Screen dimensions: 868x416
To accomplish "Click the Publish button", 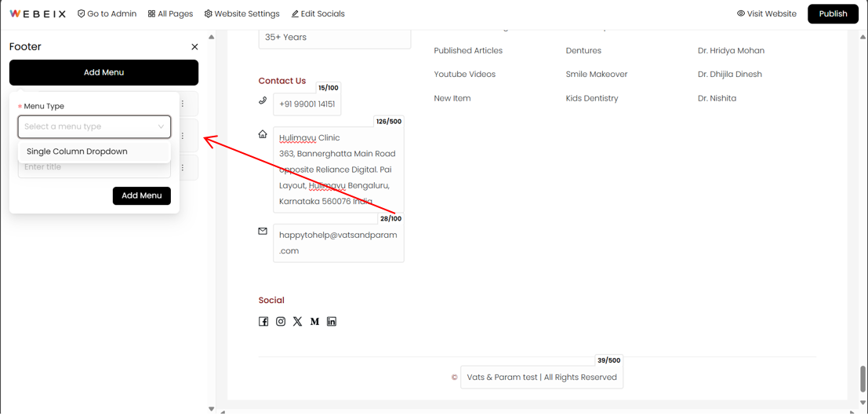I will (833, 14).
